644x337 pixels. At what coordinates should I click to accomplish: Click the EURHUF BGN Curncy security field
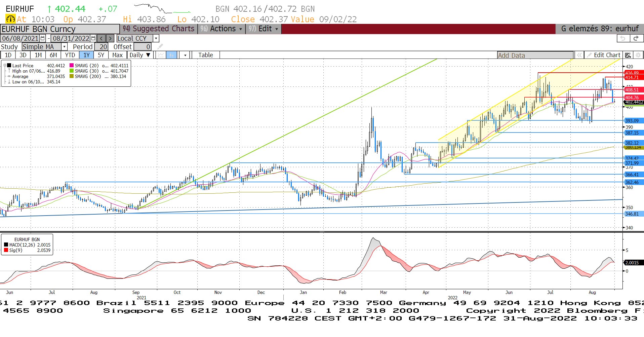[60, 29]
